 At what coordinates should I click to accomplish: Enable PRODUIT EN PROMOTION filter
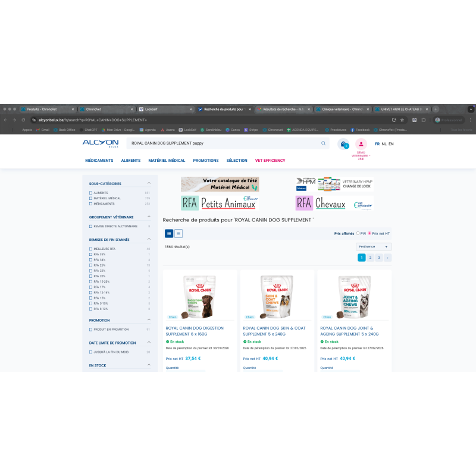[90, 330]
